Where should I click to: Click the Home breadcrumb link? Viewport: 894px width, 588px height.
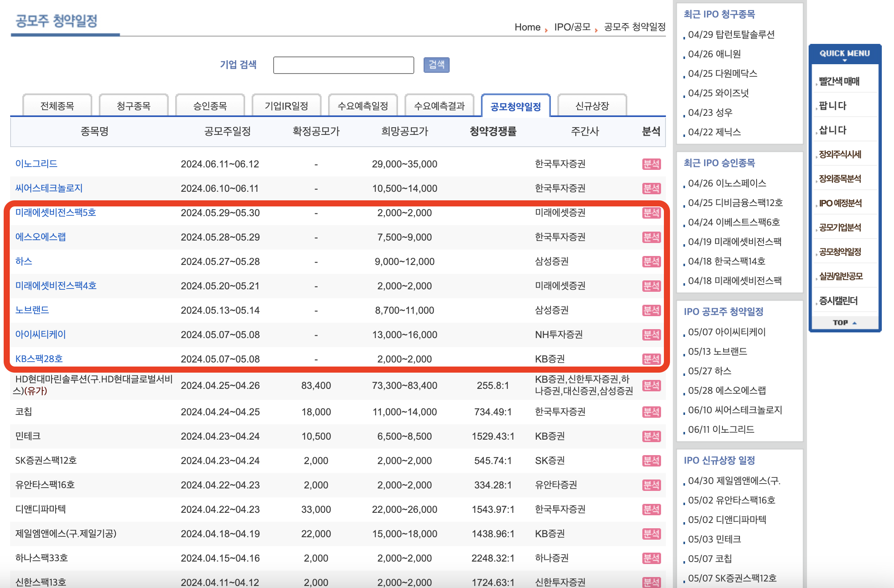coord(527,28)
